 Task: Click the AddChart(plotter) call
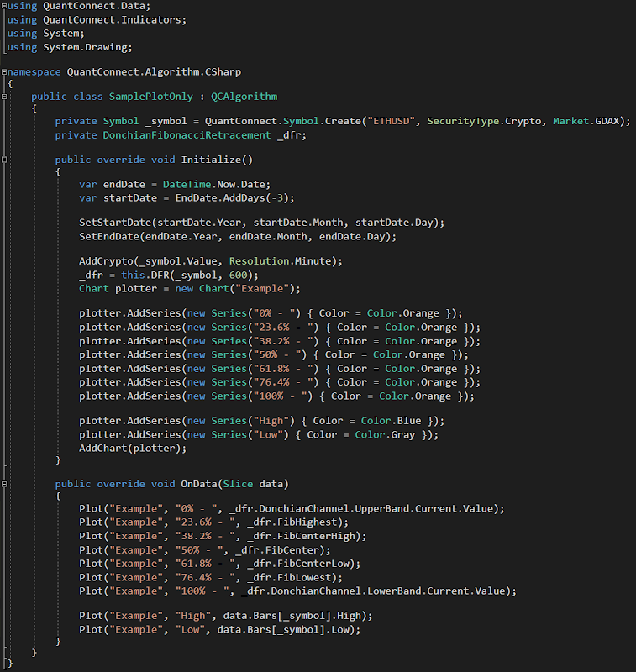pyautogui.click(x=133, y=449)
